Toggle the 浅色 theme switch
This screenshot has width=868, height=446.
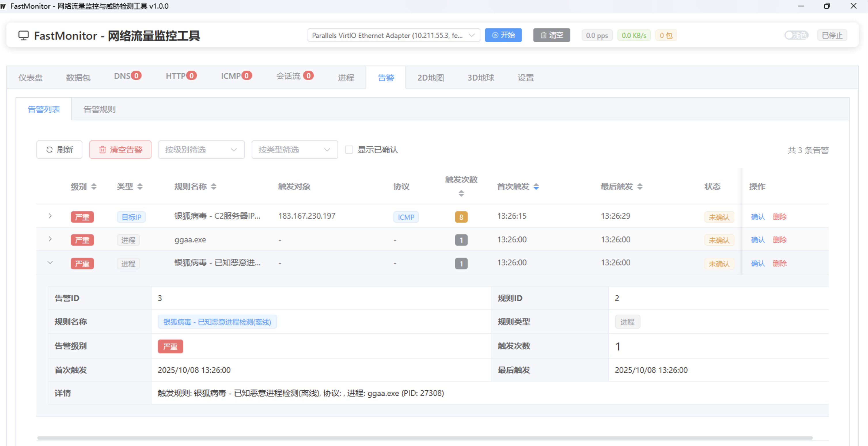click(x=796, y=35)
